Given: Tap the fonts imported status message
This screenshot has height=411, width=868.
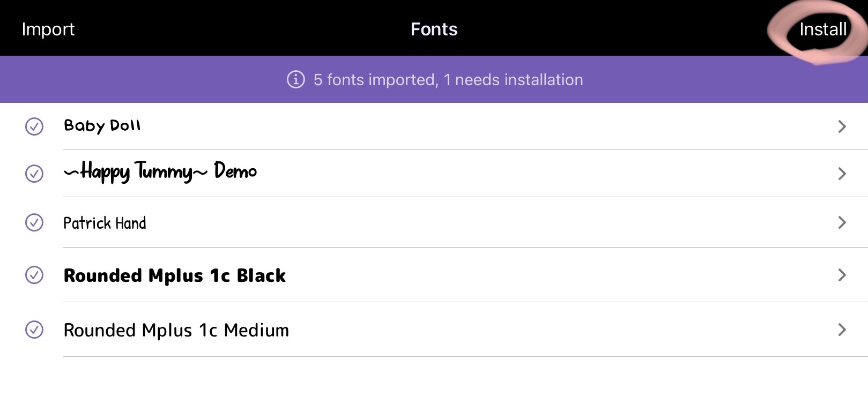Looking at the screenshot, I should click(x=448, y=80).
